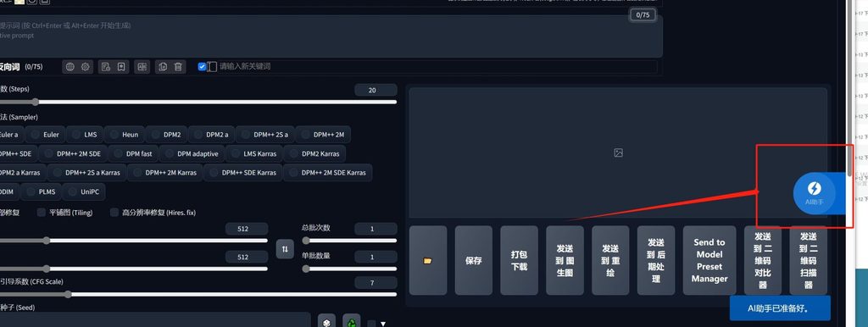Screen dimensions: 868x327
Task: Click the 单批数量 value field
Action: (x=376, y=257)
